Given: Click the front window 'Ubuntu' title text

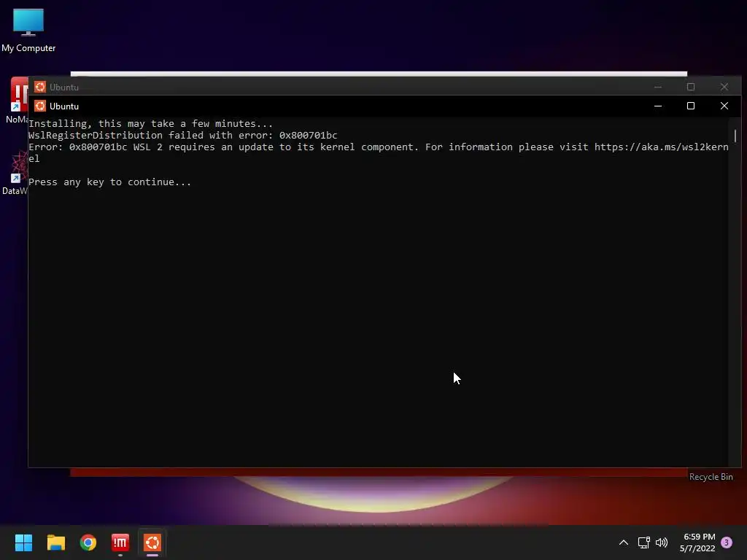Looking at the screenshot, I should (64, 106).
